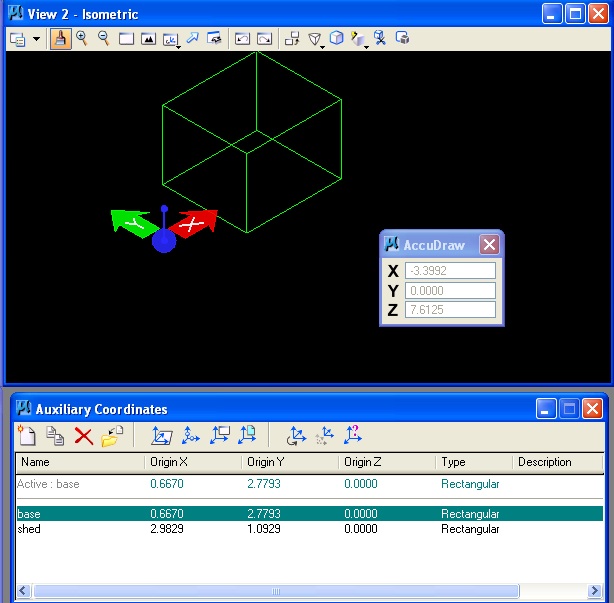The width and height of the screenshot is (614, 603).
Task: Click the View Next button
Action: tap(265, 39)
